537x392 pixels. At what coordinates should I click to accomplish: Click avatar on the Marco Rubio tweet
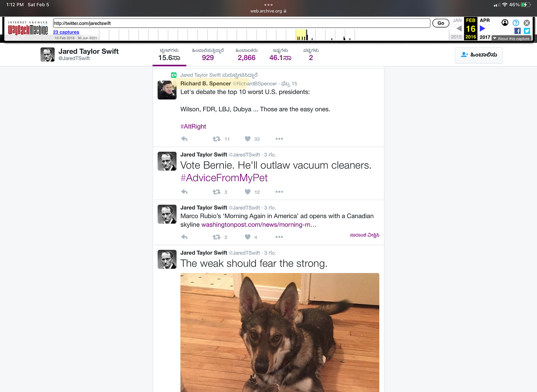coord(167,214)
